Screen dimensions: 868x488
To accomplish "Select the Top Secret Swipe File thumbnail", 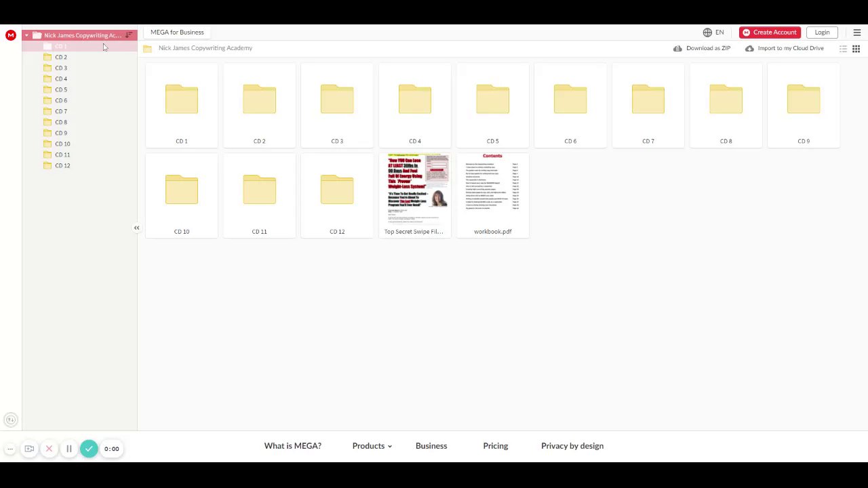I will (x=415, y=195).
